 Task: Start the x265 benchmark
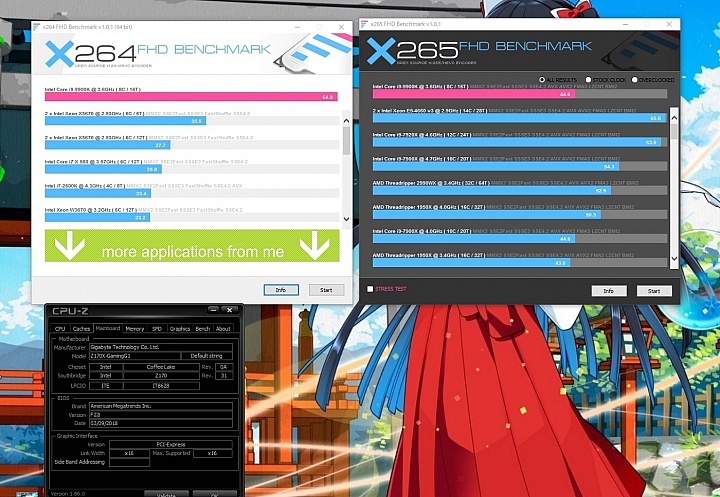point(654,291)
